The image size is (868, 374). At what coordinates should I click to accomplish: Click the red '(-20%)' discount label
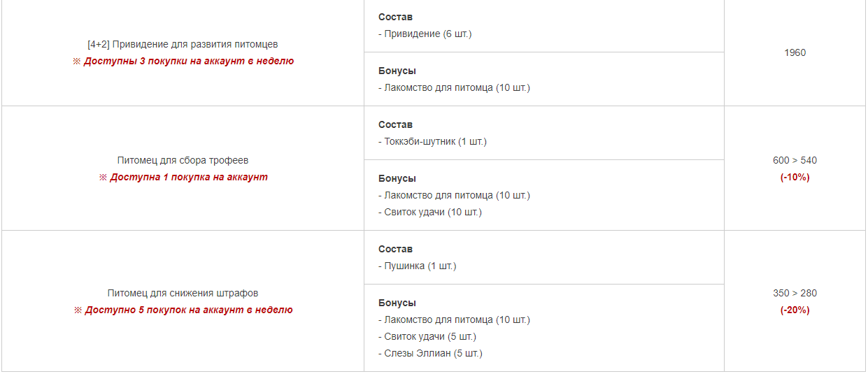795,310
